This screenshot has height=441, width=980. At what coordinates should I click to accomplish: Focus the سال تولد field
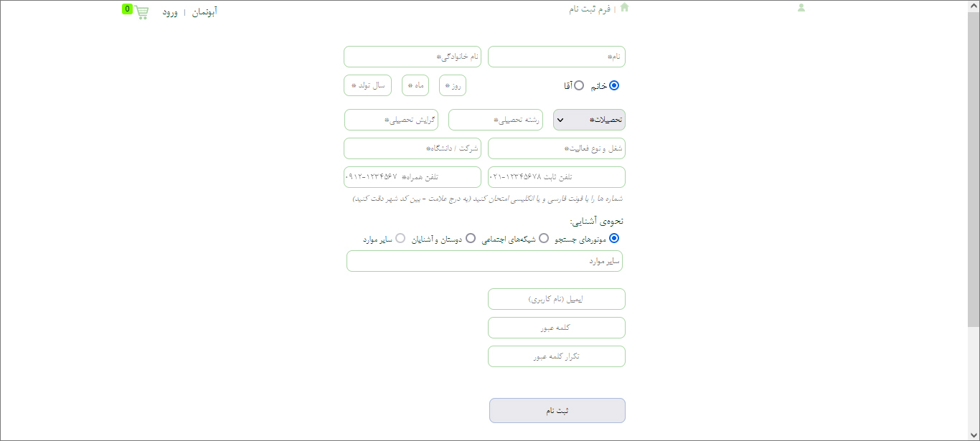pyautogui.click(x=367, y=85)
